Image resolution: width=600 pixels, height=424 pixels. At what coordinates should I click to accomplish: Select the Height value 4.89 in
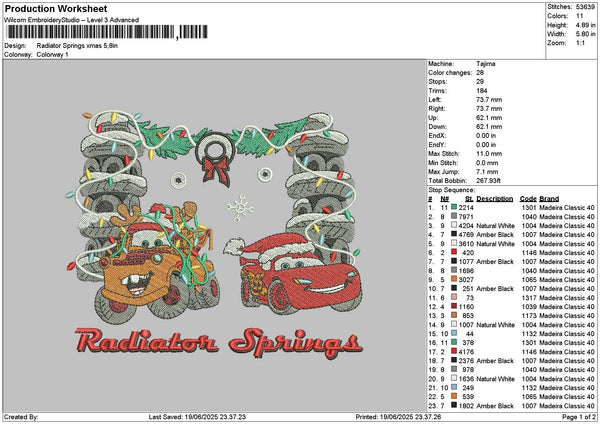(585, 25)
